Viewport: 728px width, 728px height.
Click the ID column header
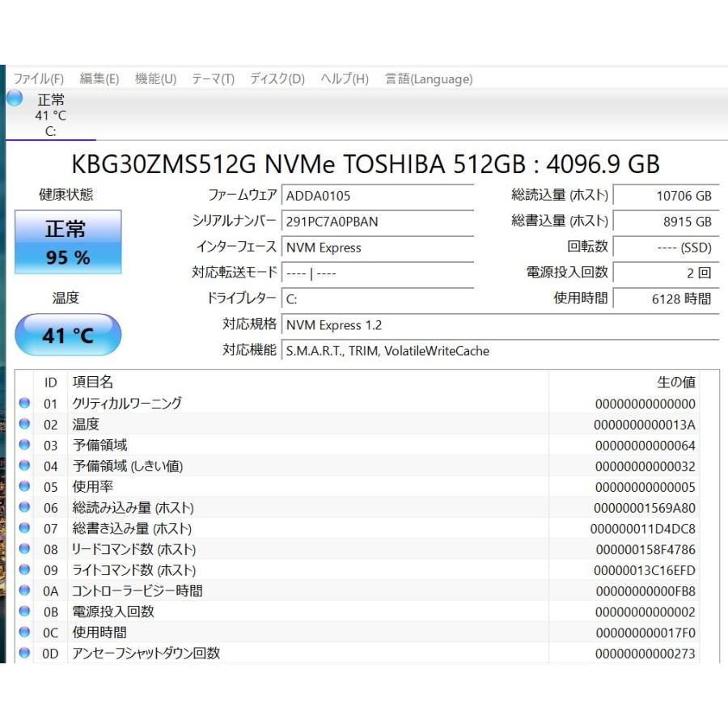point(50,383)
